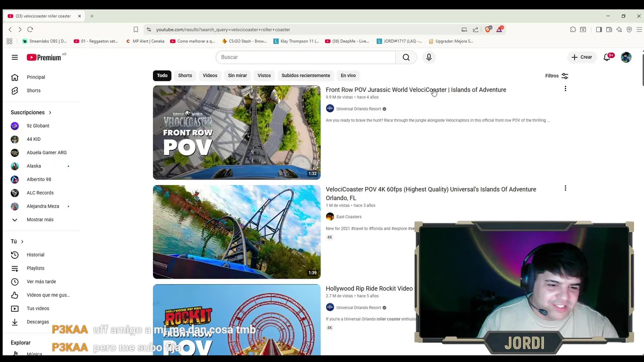Click the Crear button
644x362 pixels.
tap(582, 57)
